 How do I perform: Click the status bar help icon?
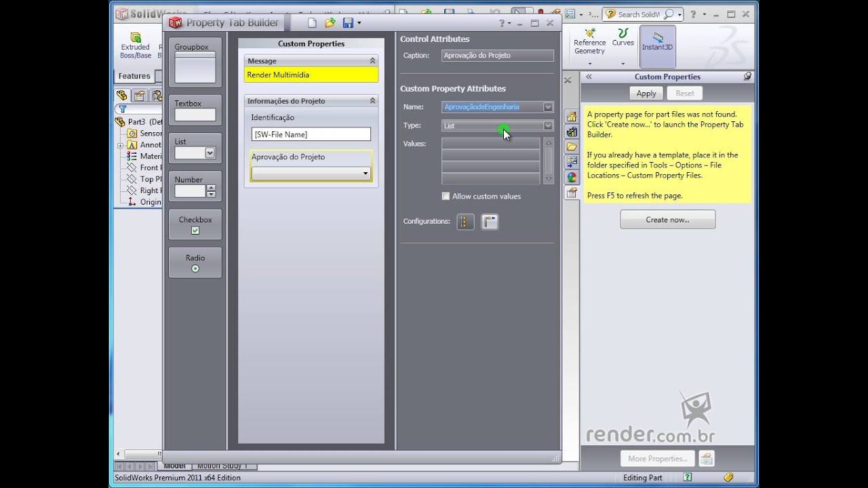(688, 477)
